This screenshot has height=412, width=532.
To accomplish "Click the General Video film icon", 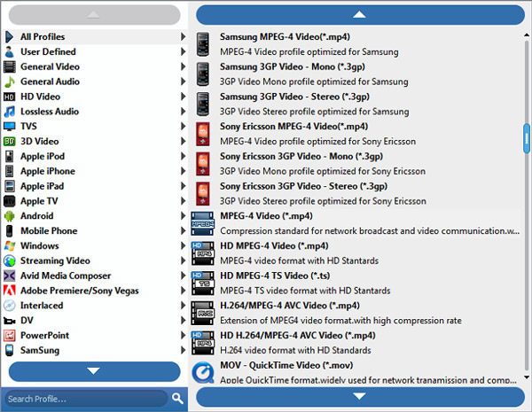I will [10, 66].
